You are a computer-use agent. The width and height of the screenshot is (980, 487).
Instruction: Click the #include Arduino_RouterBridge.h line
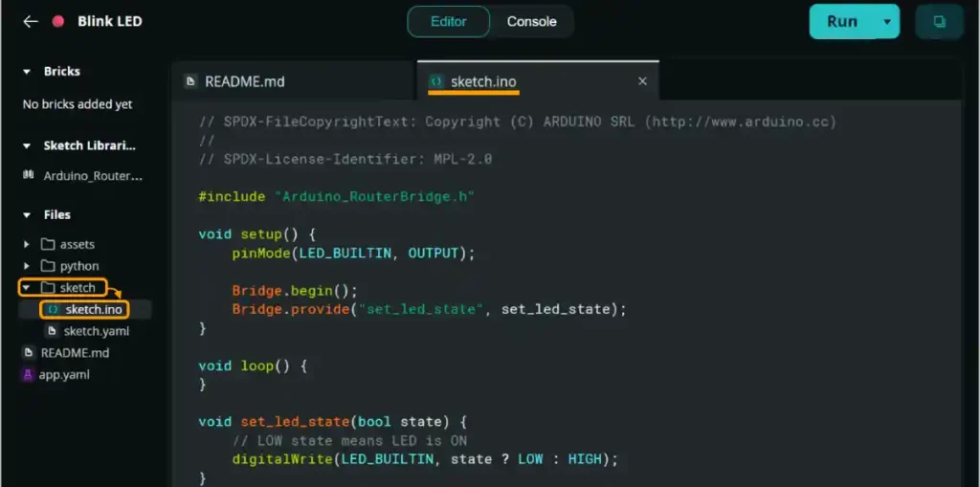point(336,196)
